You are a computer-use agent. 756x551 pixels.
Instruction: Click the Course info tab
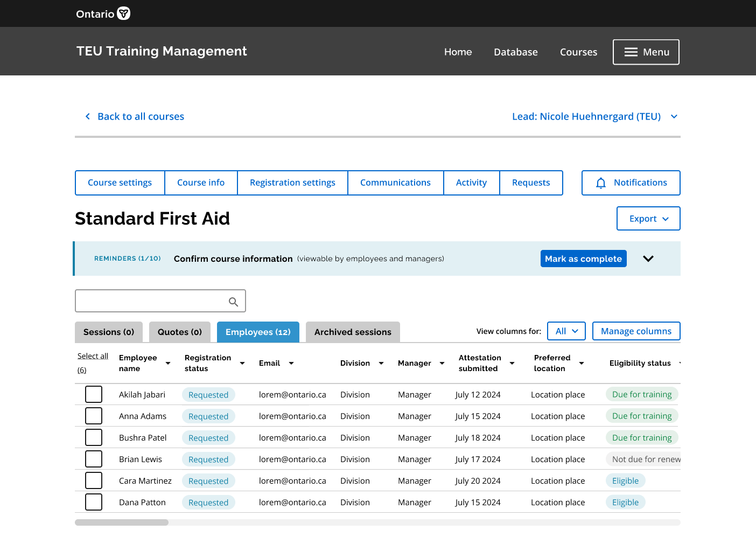point(201,183)
